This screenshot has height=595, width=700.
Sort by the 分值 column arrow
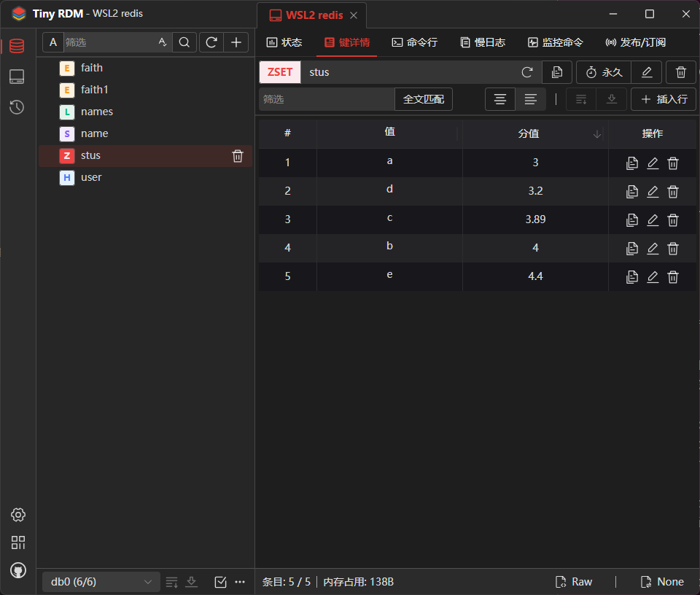[x=597, y=134]
